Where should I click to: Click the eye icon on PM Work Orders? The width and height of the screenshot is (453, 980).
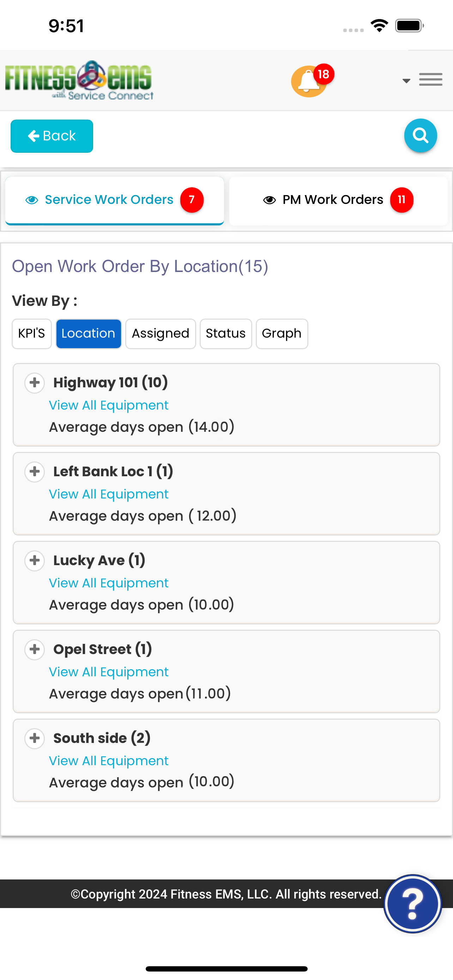tap(269, 200)
